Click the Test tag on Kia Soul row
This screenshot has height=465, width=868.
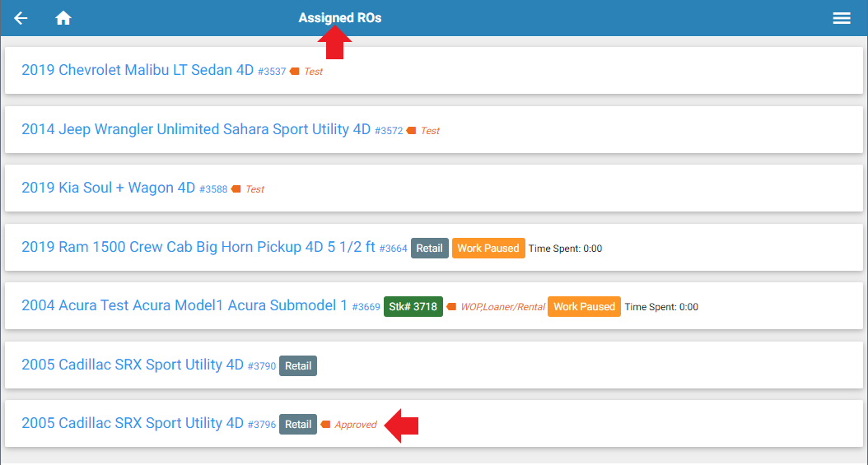coord(254,189)
